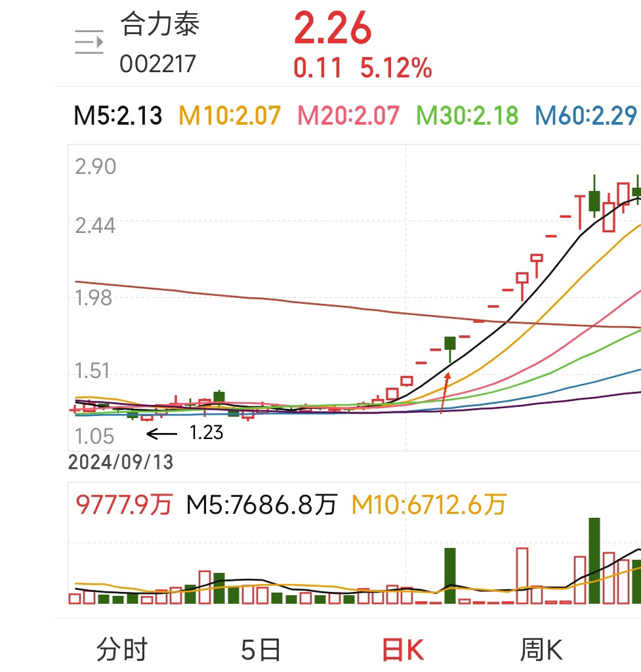This screenshot has width=641, height=672.
Task: Tap the M30:2.18 moving average label
Action: pyautogui.click(x=468, y=115)
